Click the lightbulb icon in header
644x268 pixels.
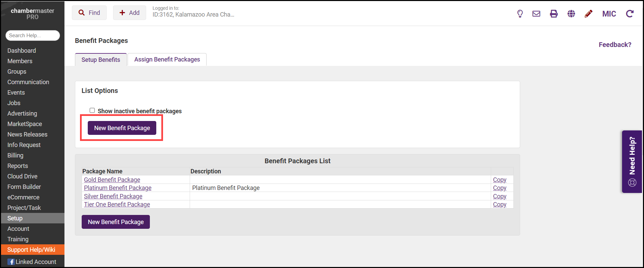click(520, 14)
